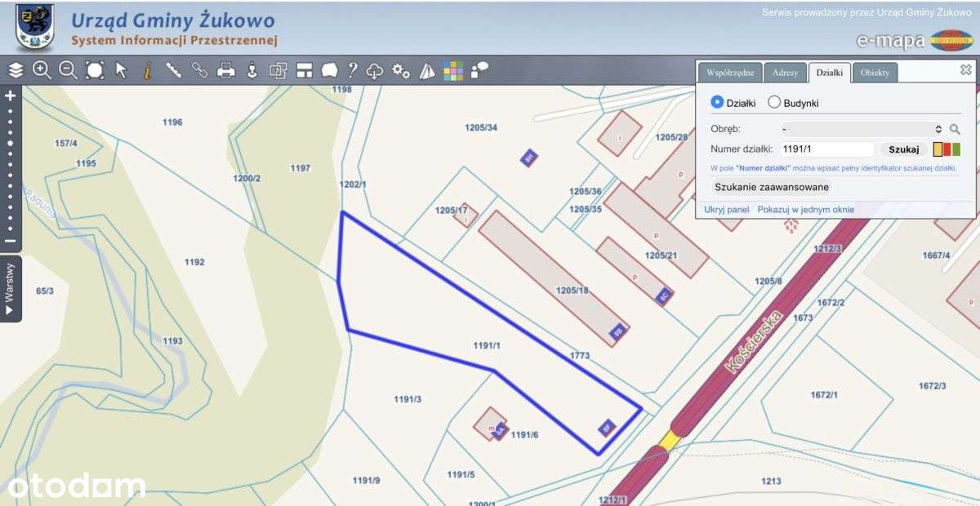Click the Żukowo coat of arms logo
The image size is (980, 506).
click(x=35, y=27)
